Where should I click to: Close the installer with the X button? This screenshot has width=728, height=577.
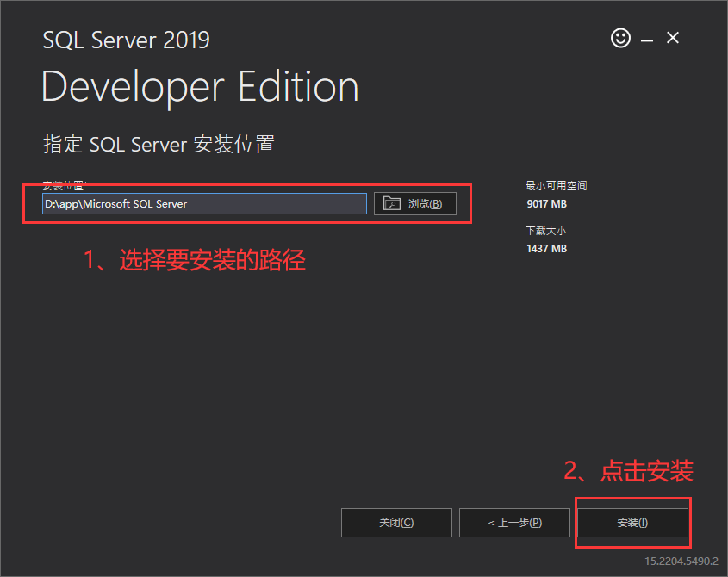(673, 38)
